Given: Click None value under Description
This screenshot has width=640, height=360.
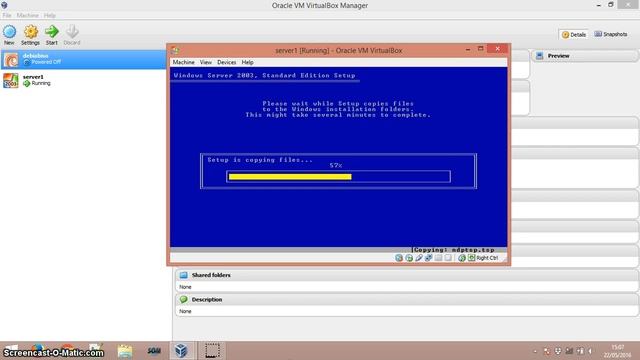Looking at the screenshot, I should 185,311.
